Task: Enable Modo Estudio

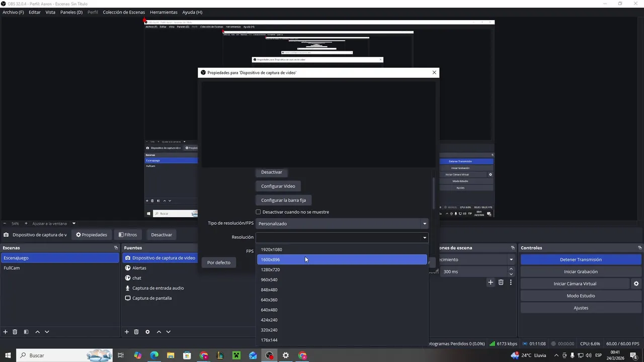Action: coord(581,296)
